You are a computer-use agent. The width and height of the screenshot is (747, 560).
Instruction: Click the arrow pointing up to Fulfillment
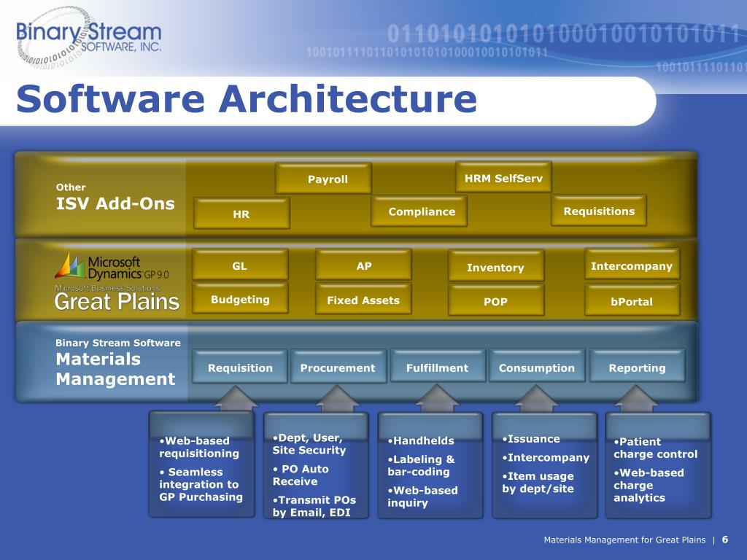tap(437, 397)
